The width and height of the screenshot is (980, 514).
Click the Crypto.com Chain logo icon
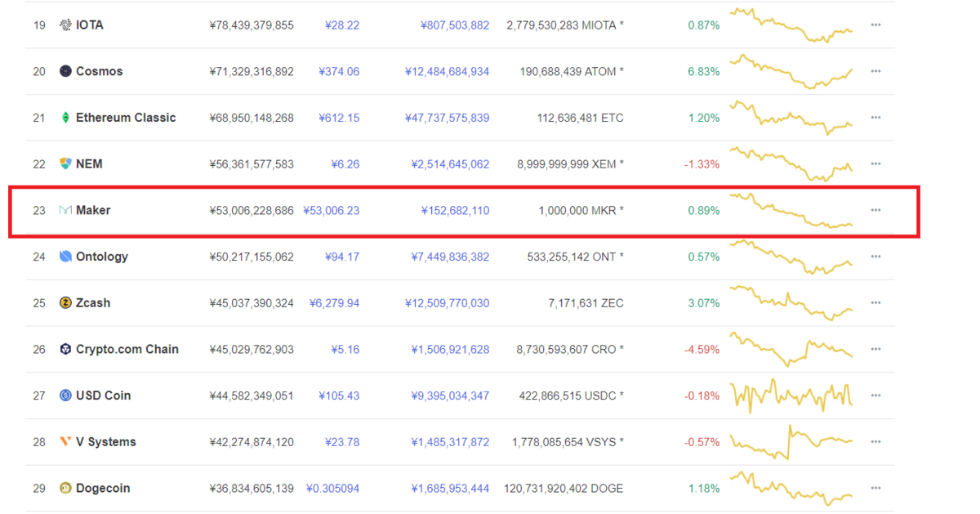click(65, 349)
